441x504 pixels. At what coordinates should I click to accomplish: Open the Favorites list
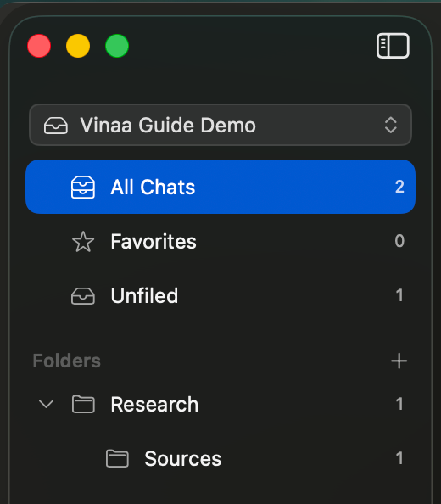pos(220,241)
